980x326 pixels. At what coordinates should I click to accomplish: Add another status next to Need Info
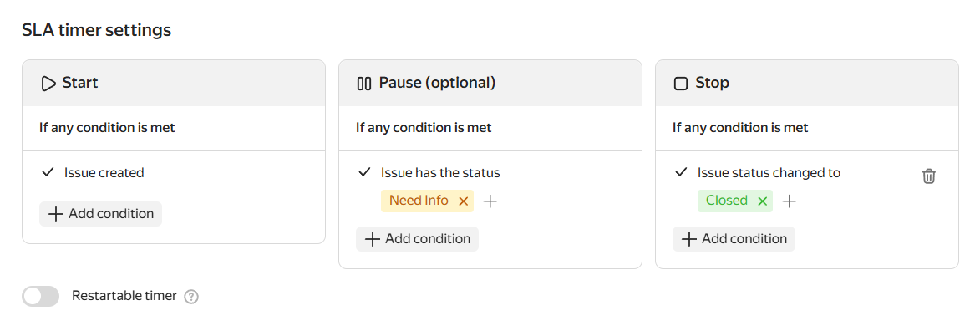pyautogui.click(x=490, y=201)
